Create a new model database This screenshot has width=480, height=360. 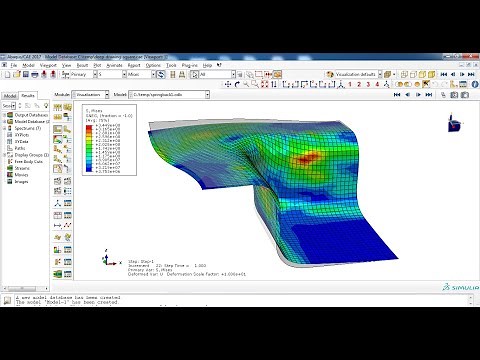8,74
